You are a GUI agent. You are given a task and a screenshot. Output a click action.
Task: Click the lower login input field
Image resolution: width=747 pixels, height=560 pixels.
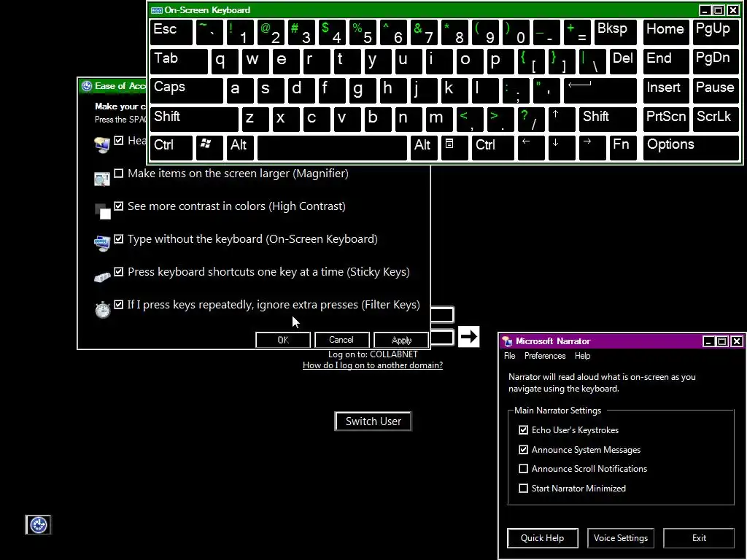(442, 337)
